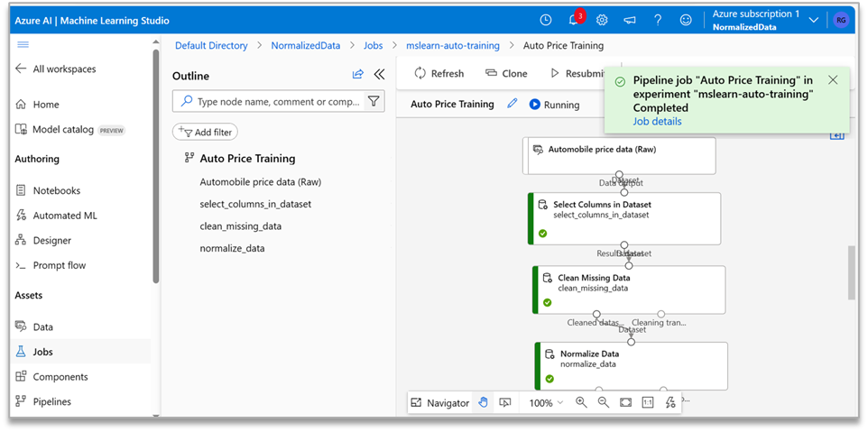Click the zoom to fit icon
The width and height of the screenshot is (868, 432).
625,402
